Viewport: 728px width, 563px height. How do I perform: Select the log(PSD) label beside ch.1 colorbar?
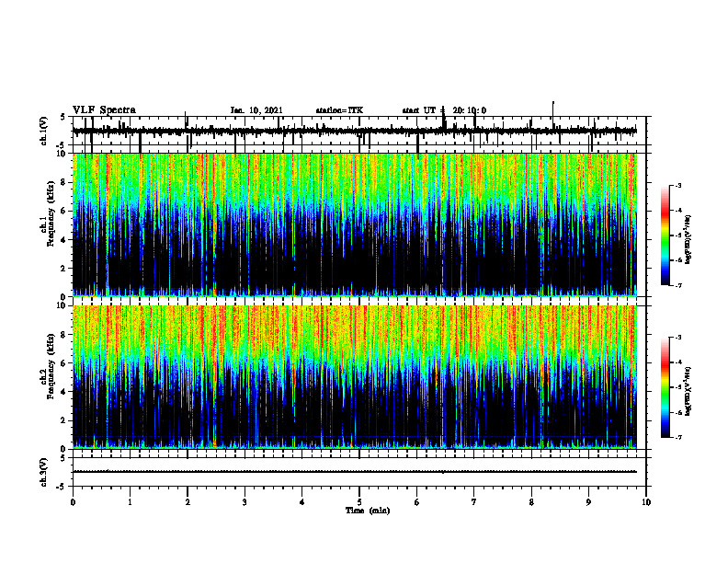click(x=688, y=240)
